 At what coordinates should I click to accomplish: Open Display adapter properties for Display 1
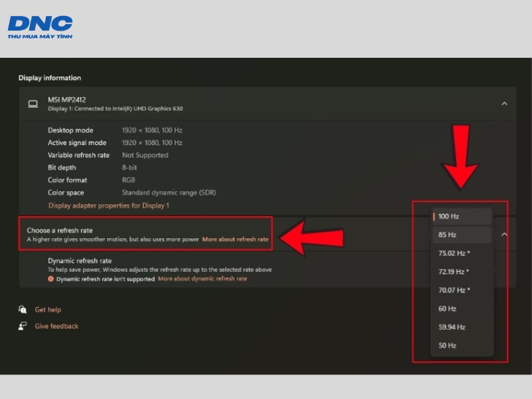click(x=108, y=205)
